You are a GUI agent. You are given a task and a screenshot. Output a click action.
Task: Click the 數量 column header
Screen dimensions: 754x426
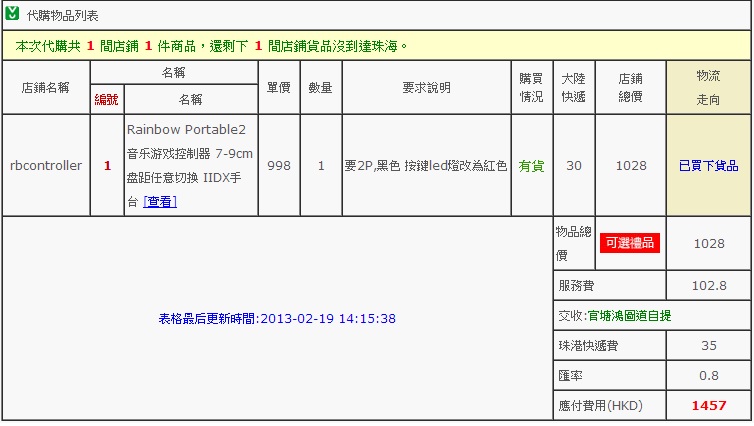point(320,88)
